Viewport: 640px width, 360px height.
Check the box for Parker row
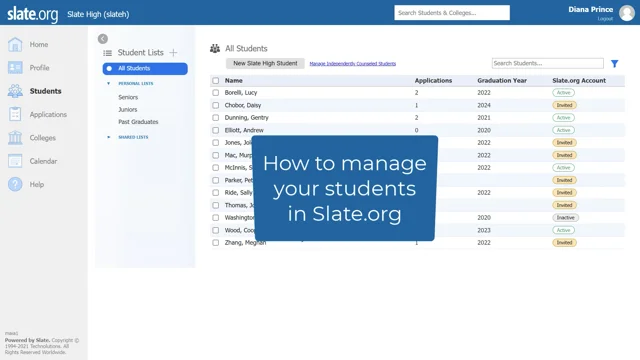(216, 180)
